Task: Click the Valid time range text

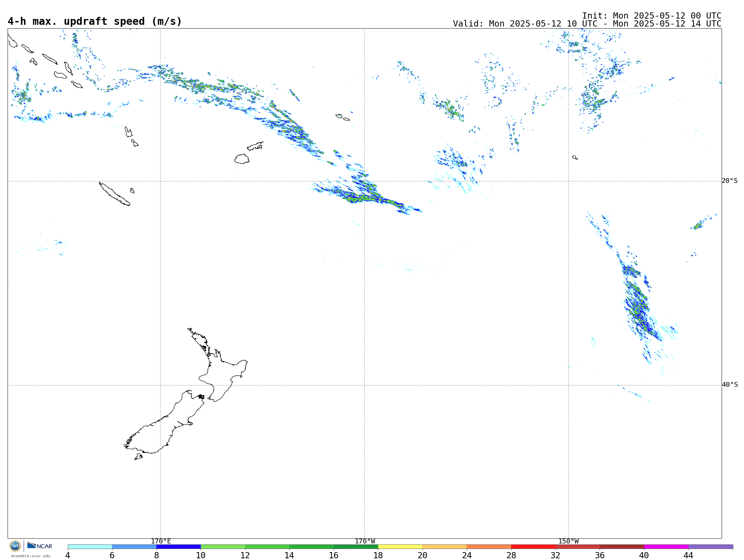Action: point(587,24)
